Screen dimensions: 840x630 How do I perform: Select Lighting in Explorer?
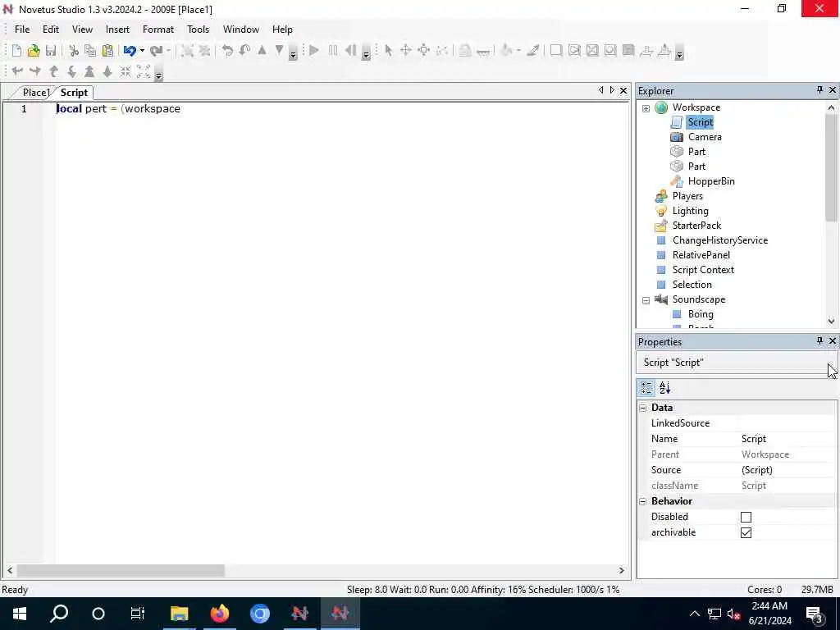pos(691,211)
